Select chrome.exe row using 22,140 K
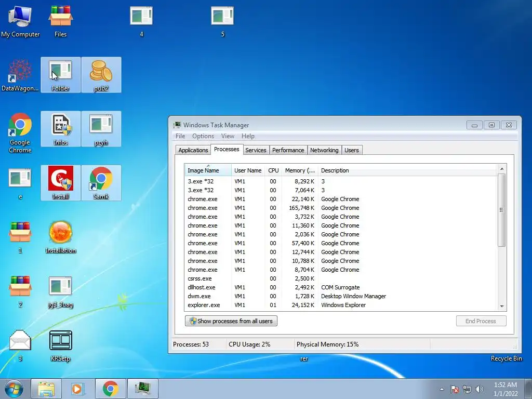The height and width of the screenshot is (399, 532). (x=341, y=199)
